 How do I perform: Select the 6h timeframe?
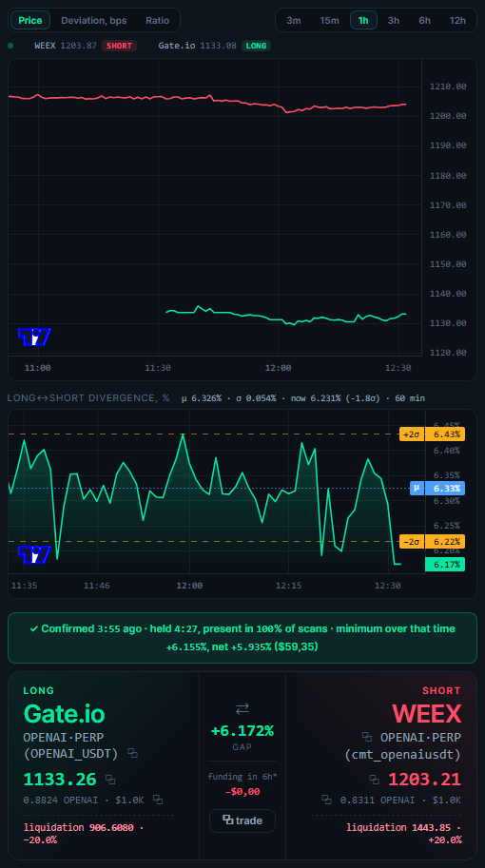425,21
